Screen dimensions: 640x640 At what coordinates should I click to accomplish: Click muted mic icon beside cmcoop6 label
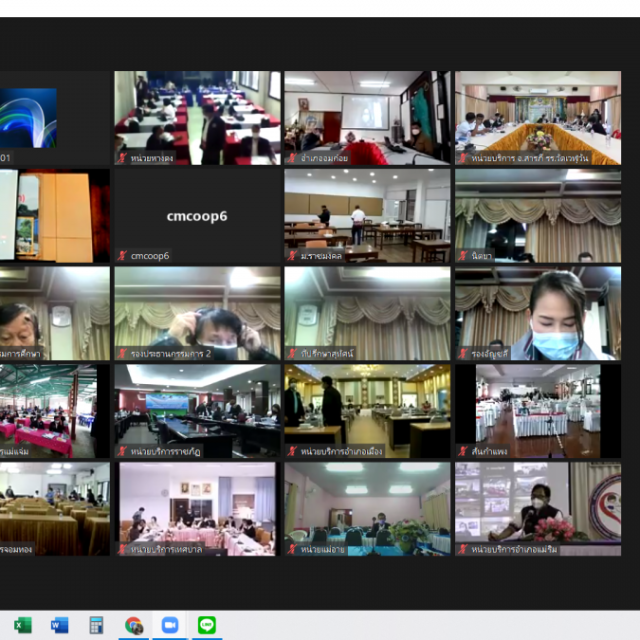click(x=123, y=256)
